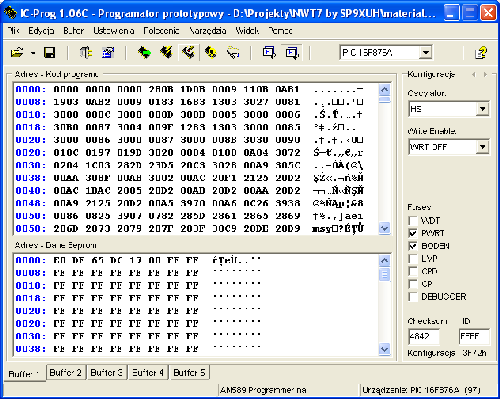Viewport: 500px width, 399px height.
Task: Select program code address 0040 row
Action: click(189, 191)
